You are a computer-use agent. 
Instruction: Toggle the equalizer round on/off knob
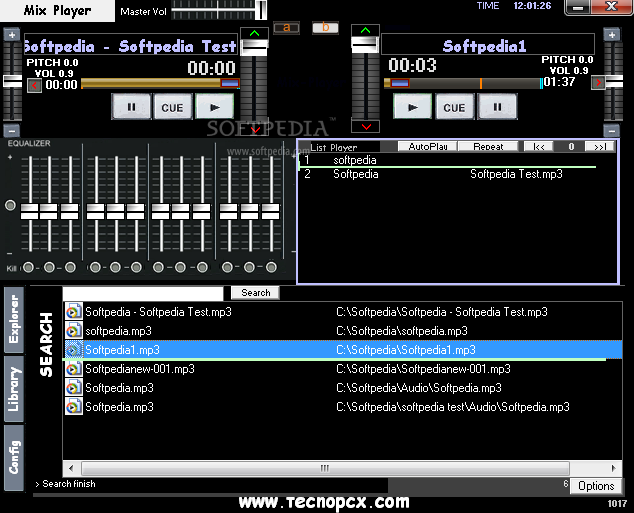click(x=11, y=205)
